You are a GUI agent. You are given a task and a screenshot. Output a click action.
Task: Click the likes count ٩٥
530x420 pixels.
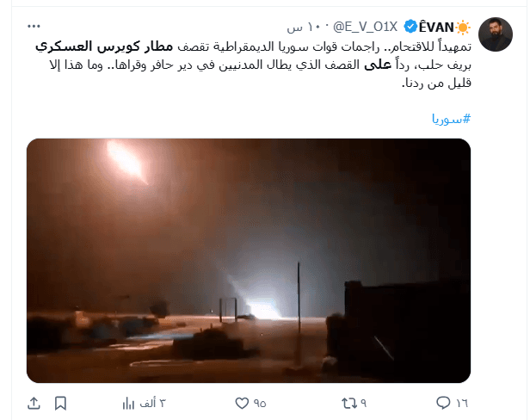click(x=260, y=403)
